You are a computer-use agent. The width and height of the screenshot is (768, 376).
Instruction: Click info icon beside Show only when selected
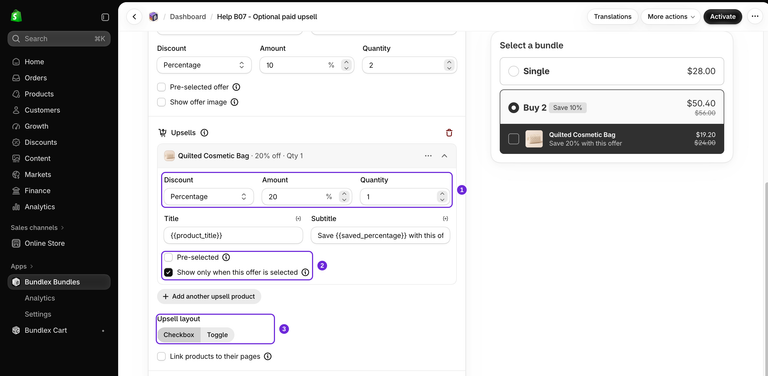[x=305, y=272]
